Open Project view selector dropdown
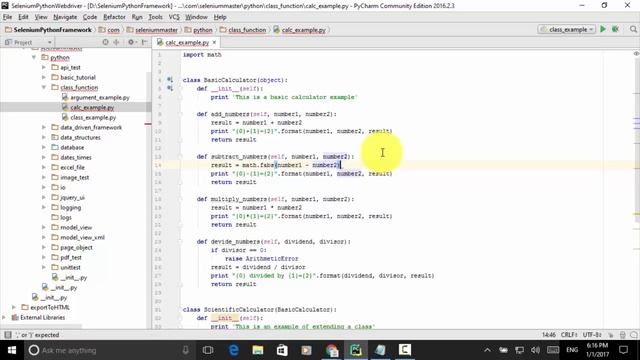The height and width of the screenshot is (360, 640). point(28,42)
